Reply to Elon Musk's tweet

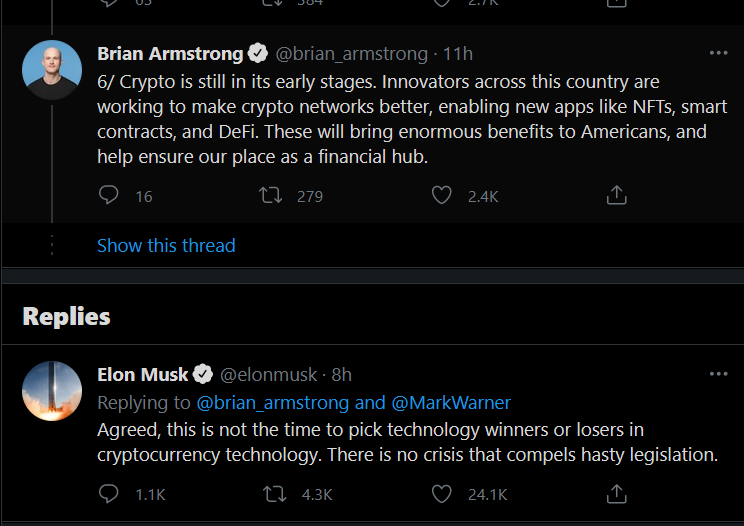coord(109,494)
